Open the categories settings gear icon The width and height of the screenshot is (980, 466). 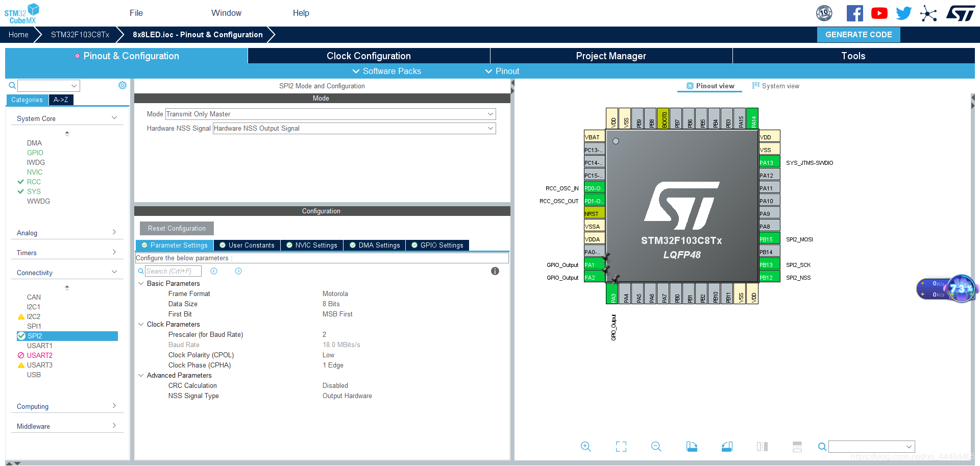122,85
